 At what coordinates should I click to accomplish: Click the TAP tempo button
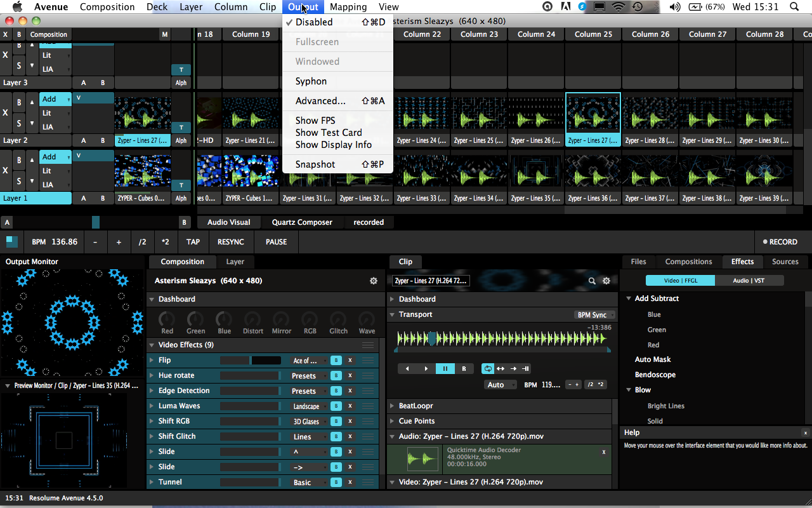click(193, 242)
